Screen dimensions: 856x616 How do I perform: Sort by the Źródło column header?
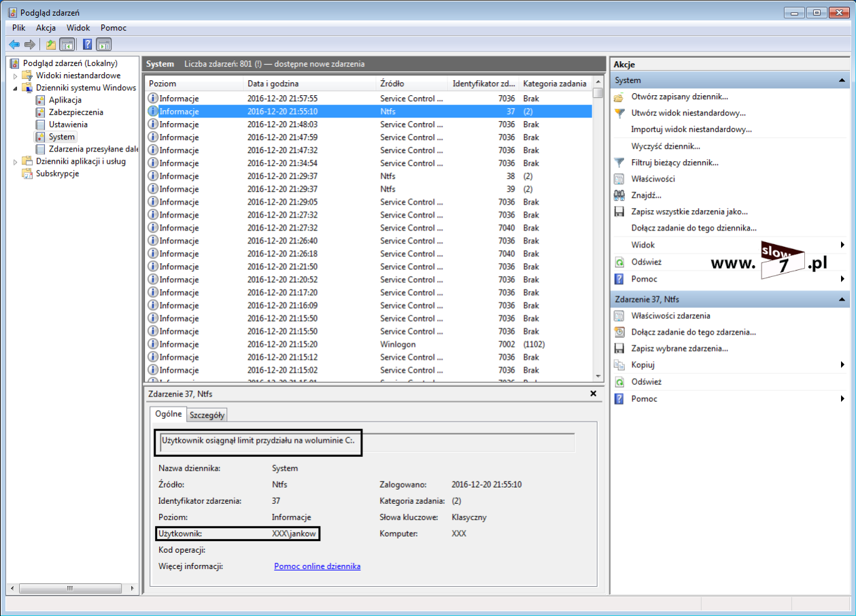pos(412,84)
